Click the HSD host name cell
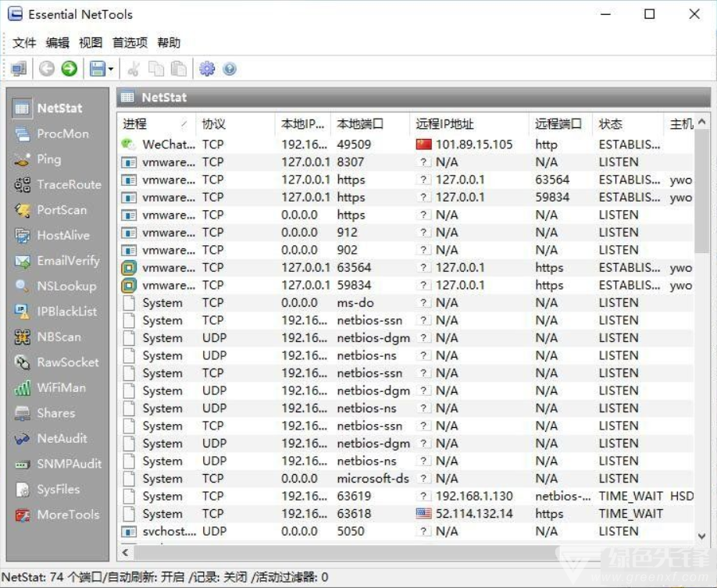The image size is (717, 588). 682,496
